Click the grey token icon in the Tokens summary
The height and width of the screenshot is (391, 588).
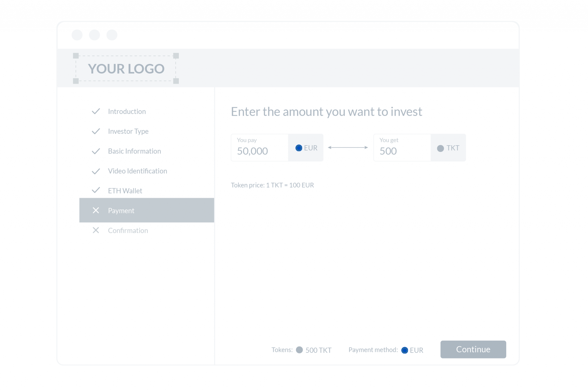[299, 350]
